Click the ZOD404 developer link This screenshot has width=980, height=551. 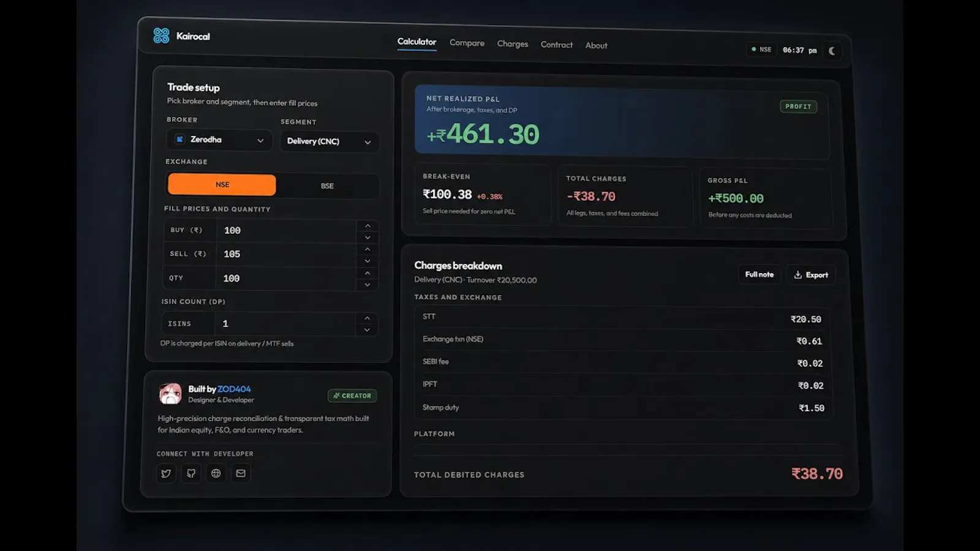click(x=234, y=389)
